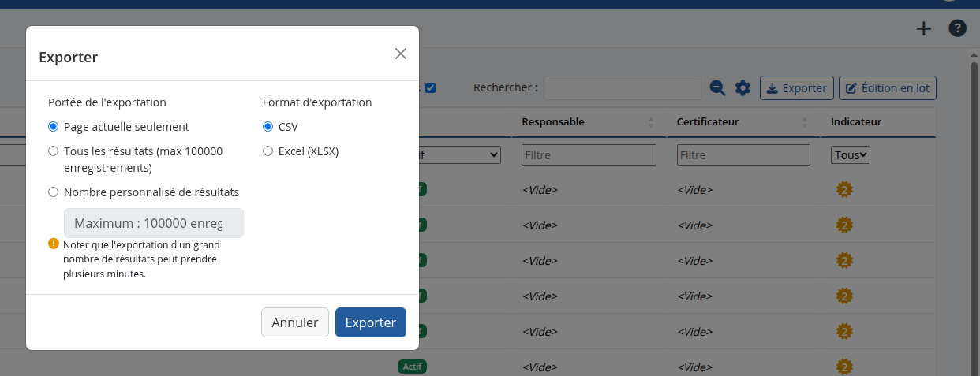Screen dimensions: 980x376
Task: Click the Indicateur column header
Action: click(x=856, y=122)
